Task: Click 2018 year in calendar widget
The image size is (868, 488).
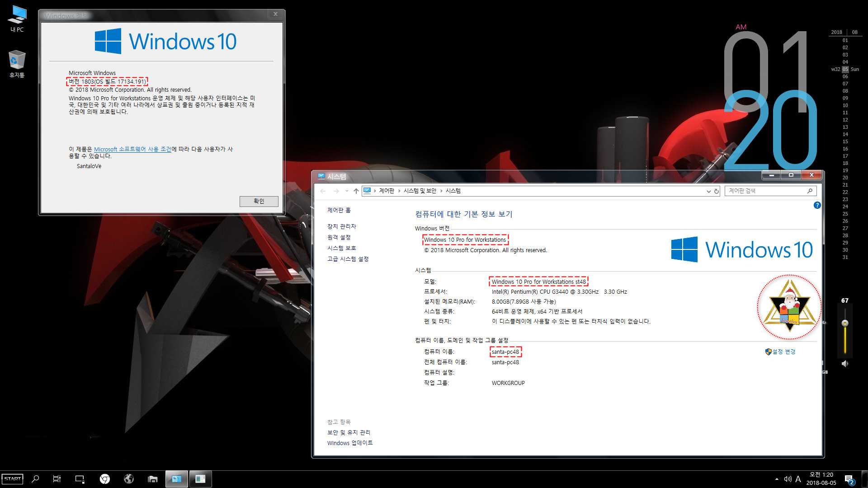Action: 837,32
